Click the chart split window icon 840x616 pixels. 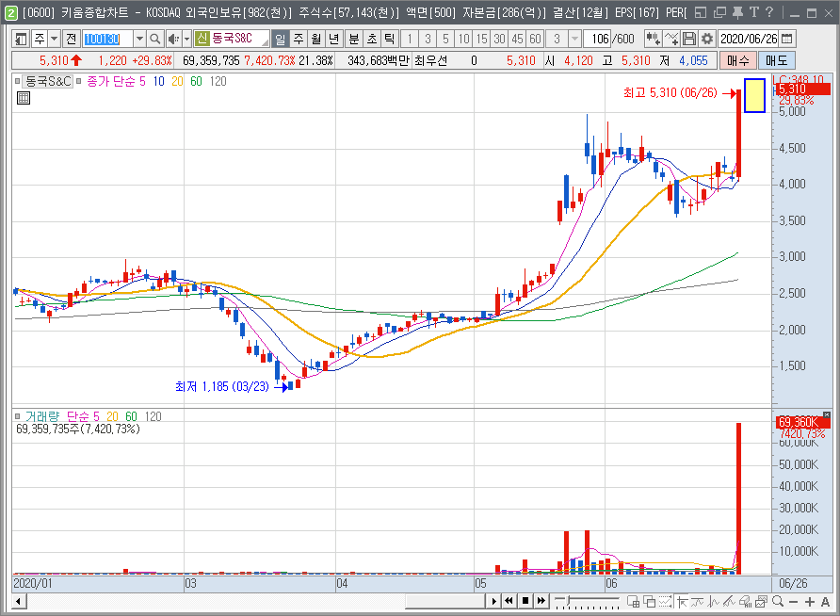[x=633, y=602]
